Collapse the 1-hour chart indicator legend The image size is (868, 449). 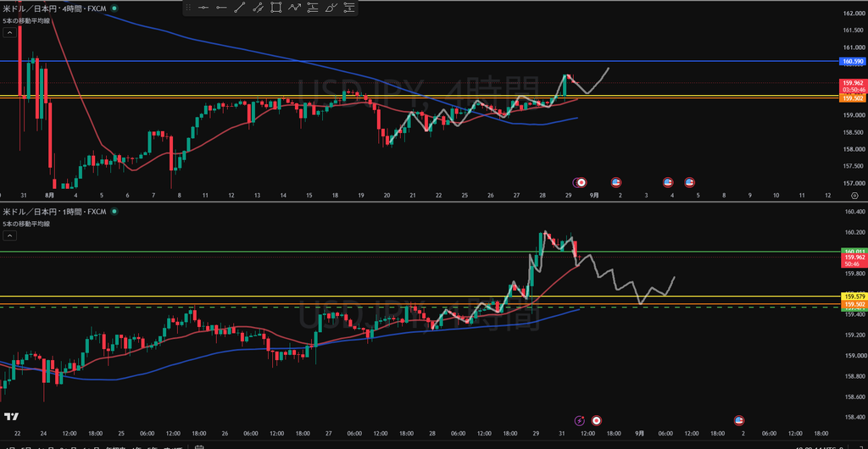point(8,236)
